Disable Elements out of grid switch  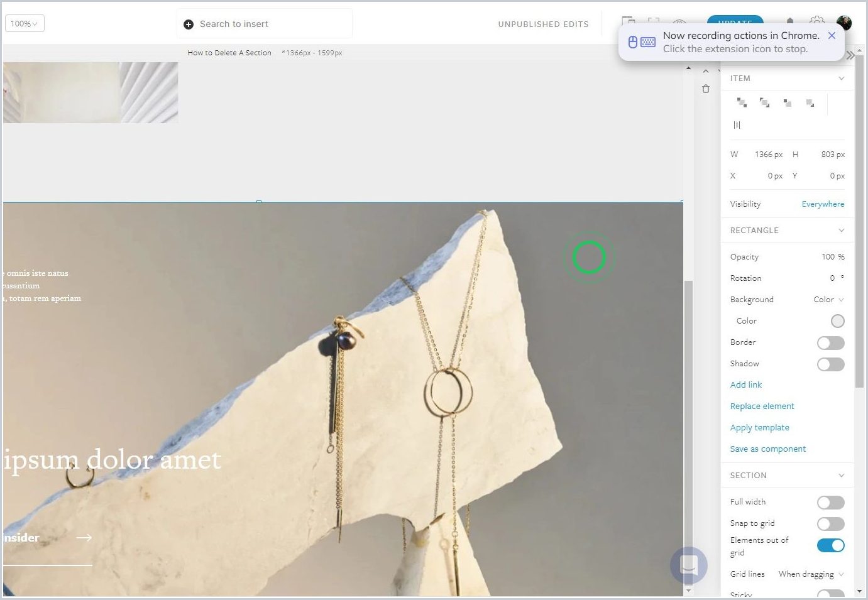tap(830, 545)
